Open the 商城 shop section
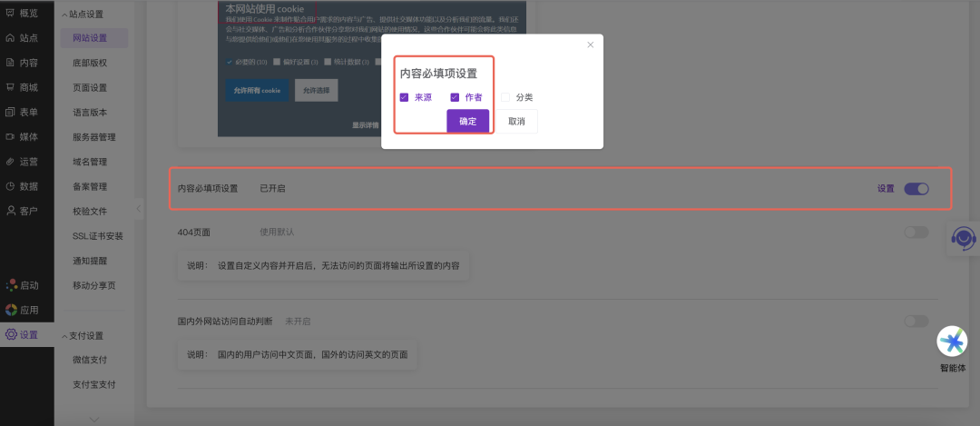The width and height of the screenshot is (980, 426). (21, 87)
